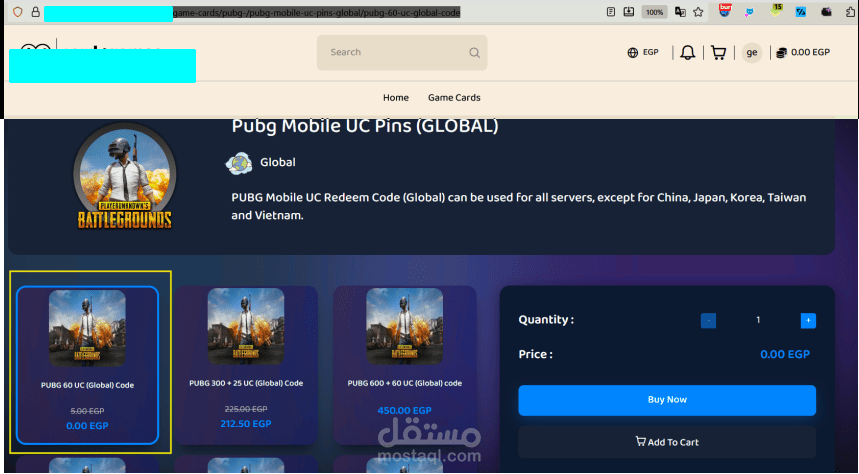Open the extension showing badge 15
Screen dimensions: 859x474
[776, 10]
